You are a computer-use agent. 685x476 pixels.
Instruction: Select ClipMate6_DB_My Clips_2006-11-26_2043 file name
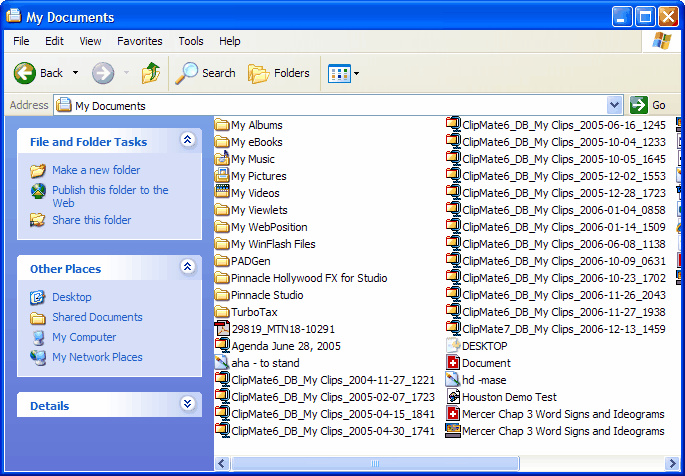pyautogui.click(x=564, y=296)
